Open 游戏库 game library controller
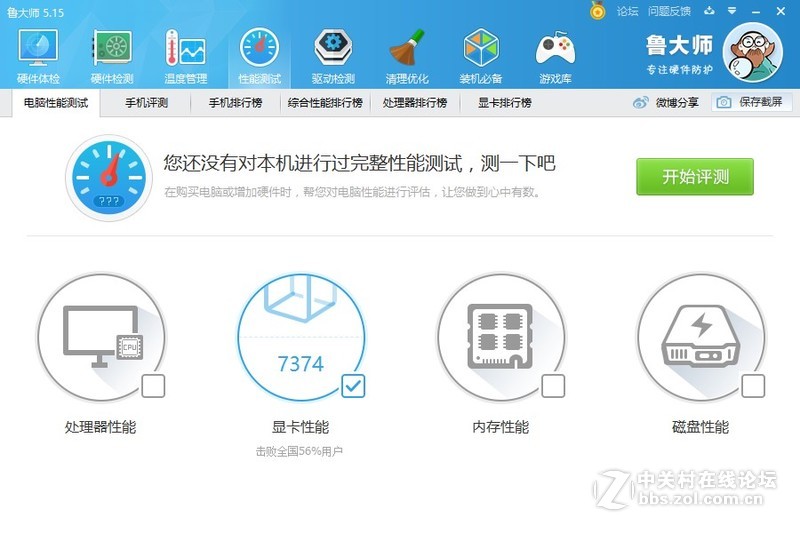The width and height of the screenshot is (800, 533). pyautogui.click(x=555, y=56)
